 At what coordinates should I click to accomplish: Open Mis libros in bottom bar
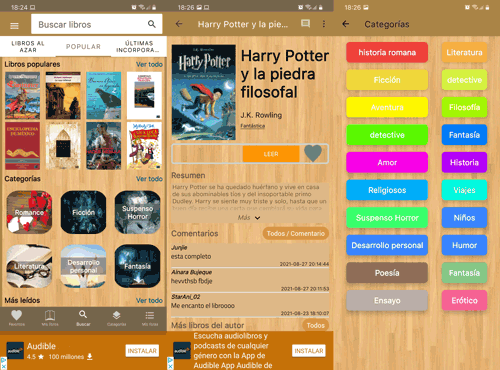click(50, 318)
